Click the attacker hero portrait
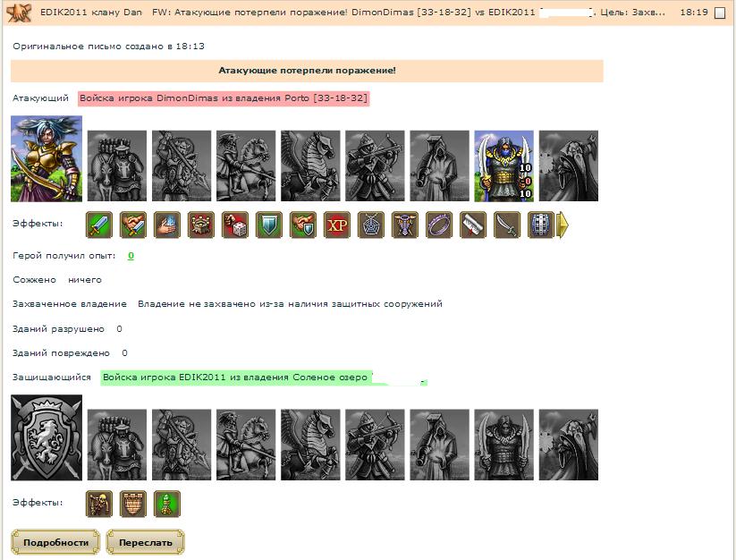The width and height of the screenshot is (736, 560). (47, 161)
